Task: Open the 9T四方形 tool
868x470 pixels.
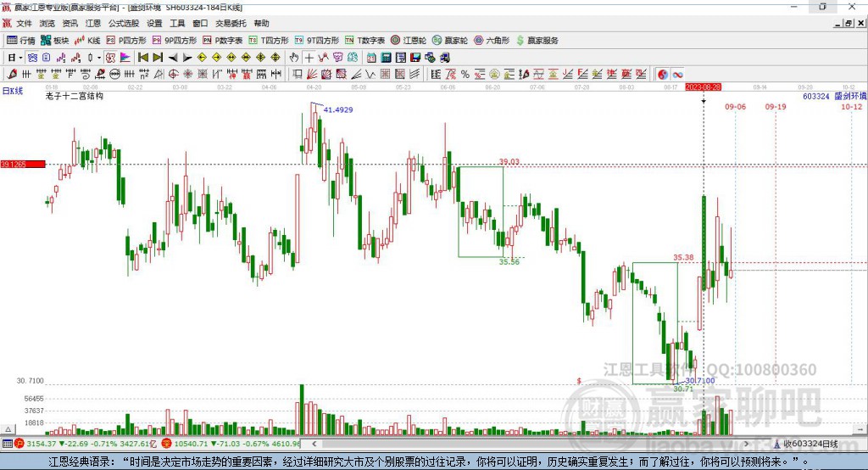Action: pyautogui.click(x=317, y=41)
